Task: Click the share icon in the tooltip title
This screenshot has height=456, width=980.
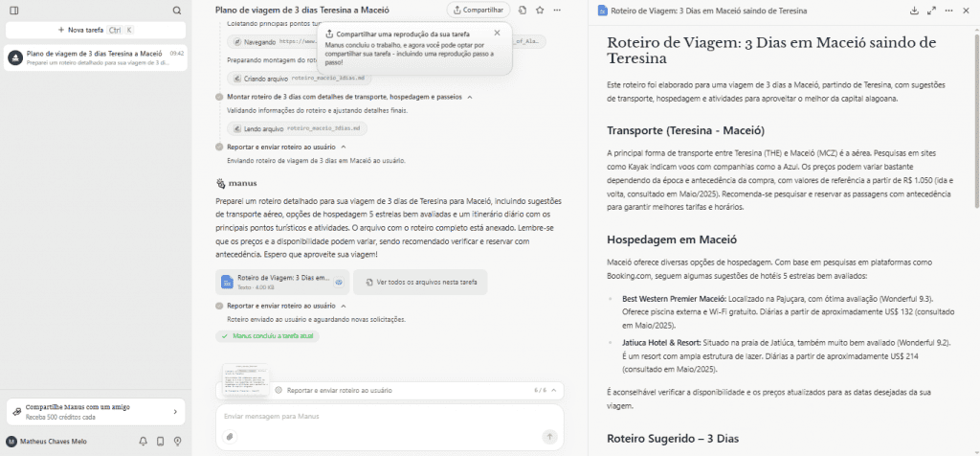Action: click(329, 34)
